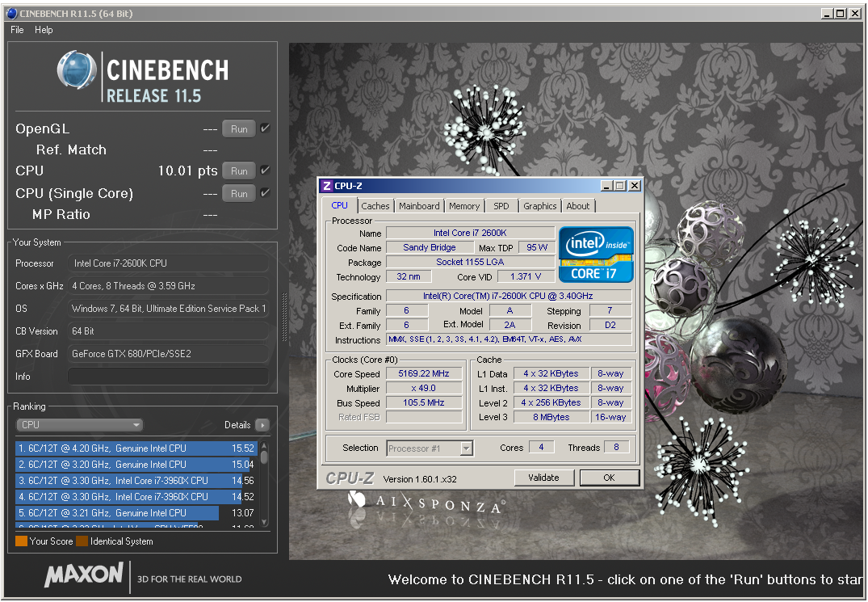Click the processor name Intel Core i7 2600K
Screen dimensions: 868x602
(470, 234)
